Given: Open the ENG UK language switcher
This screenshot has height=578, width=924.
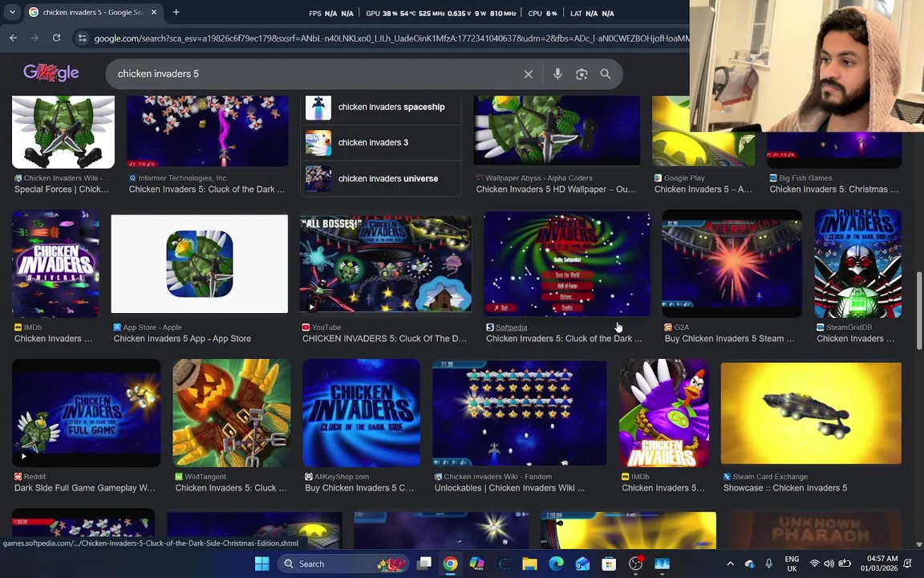Looking at the screenshot, I should pyautogui.click(x=792, y=564).
